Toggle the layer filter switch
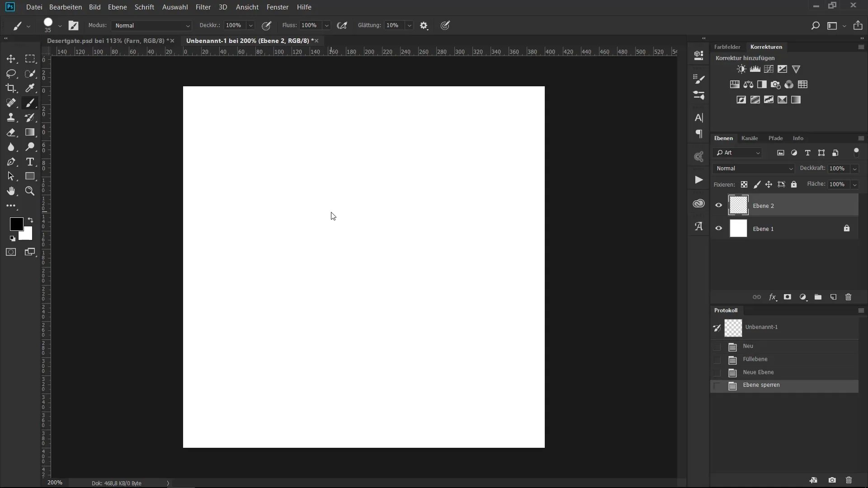The width and height of the screenshot is (868, 488). tap(856, 153)
